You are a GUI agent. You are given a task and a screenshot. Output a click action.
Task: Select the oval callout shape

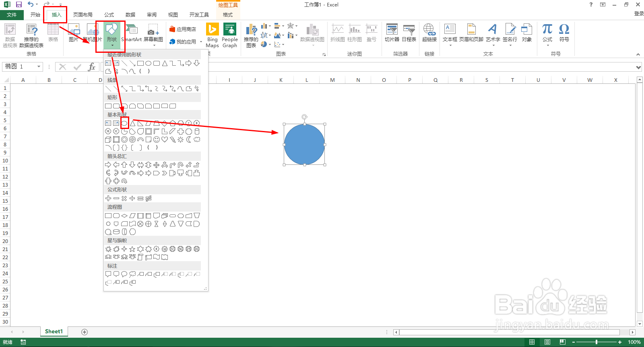click(x=124, y=274)
